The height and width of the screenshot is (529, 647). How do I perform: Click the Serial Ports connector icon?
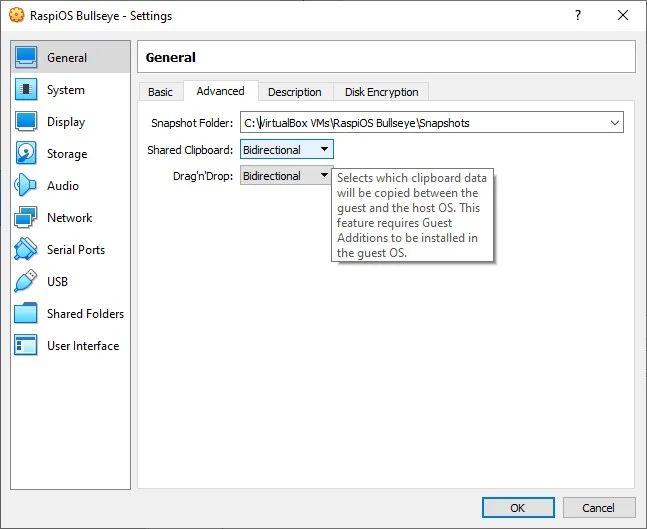tap(26, 249)
